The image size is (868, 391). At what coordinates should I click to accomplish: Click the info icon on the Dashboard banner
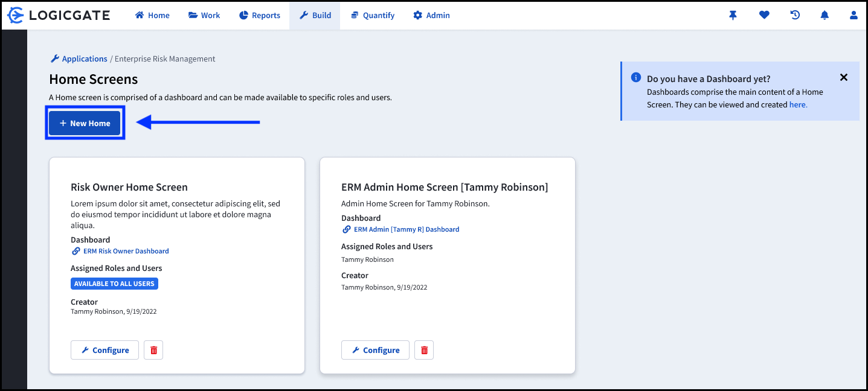[635, 77]
